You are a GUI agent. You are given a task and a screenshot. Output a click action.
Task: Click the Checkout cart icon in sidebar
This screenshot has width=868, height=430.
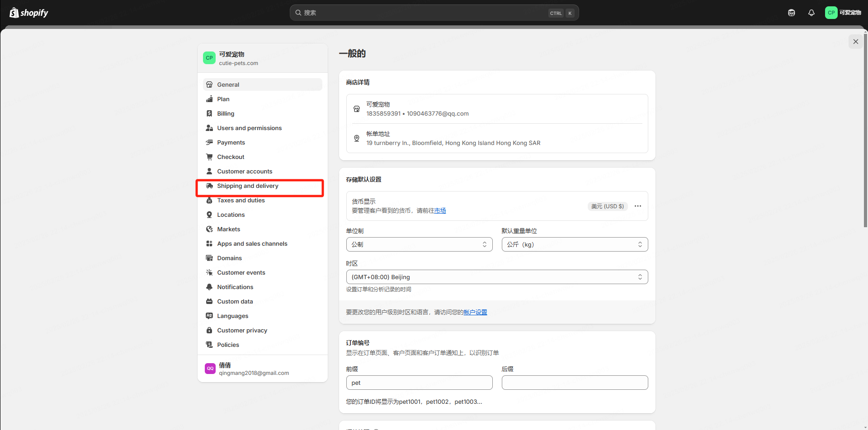[x=209, y=157]
